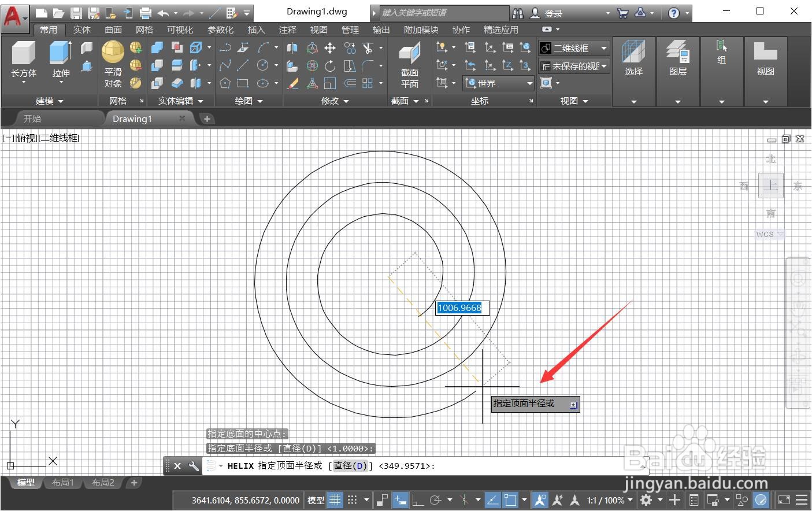This screenshot has height=511, width=812.
Task: Click the 上 top face of the ViewCube
Action: (770, 186)
